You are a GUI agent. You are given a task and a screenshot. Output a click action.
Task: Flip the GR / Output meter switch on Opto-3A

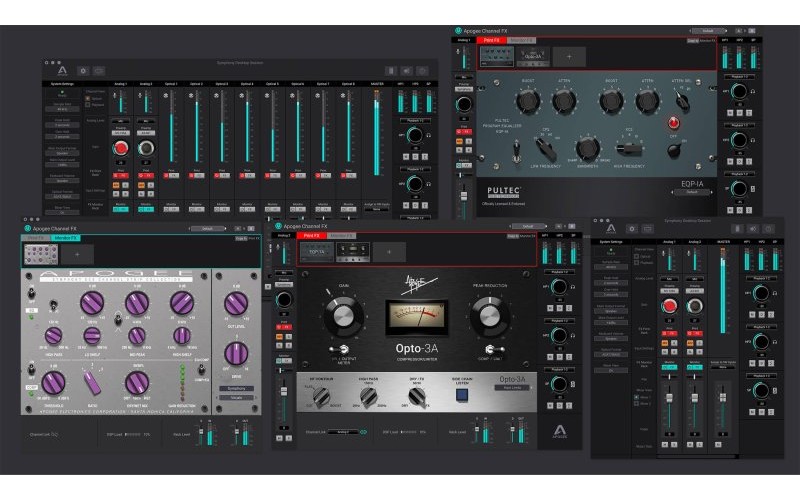(x=339, y=349)
